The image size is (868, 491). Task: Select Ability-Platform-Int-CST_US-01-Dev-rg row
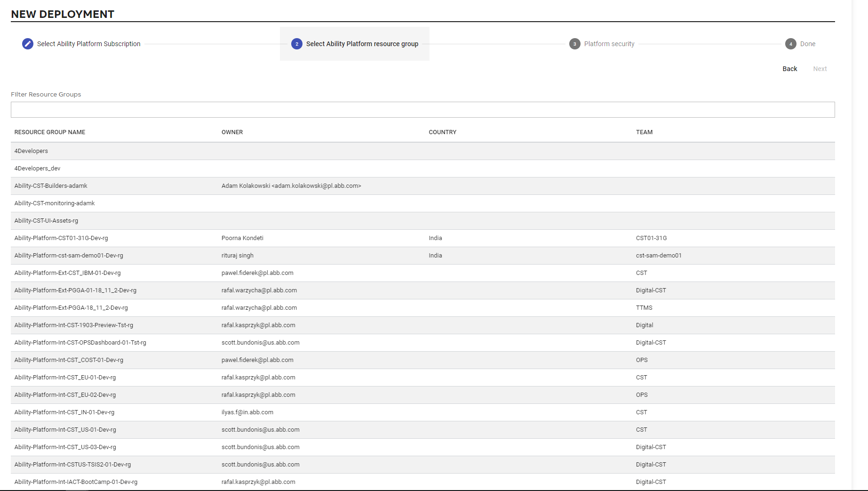pos(423,430)
